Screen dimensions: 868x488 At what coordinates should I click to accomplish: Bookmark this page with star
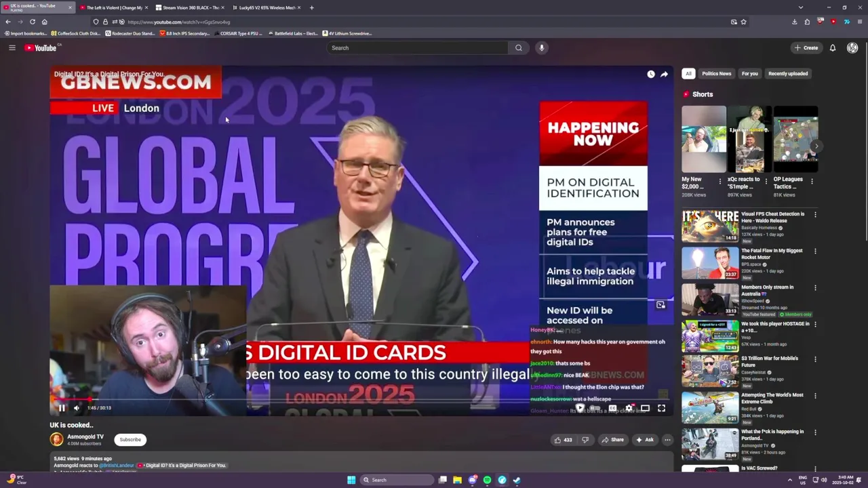tap(743, 22)
